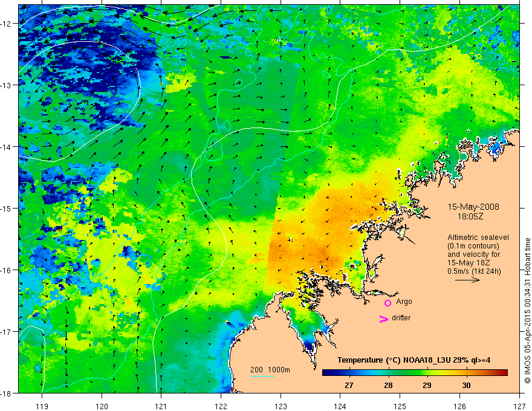This screenshot has height=411, width=532.
Task: Click the 'Altimetric sealevel' caption line
Action: click(478, 238)
